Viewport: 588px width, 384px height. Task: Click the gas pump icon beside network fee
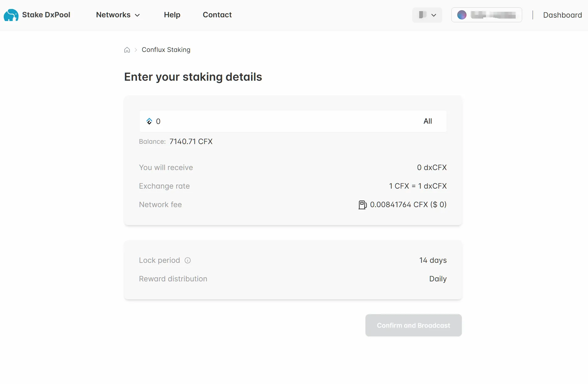pos(362,204)
